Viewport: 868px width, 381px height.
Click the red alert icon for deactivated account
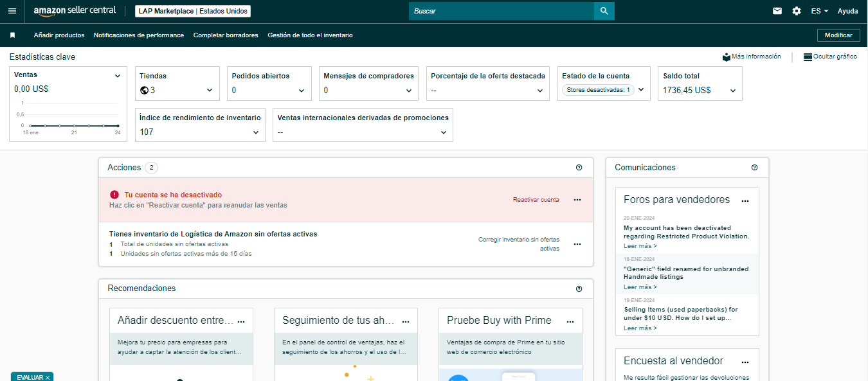point(114,195)
